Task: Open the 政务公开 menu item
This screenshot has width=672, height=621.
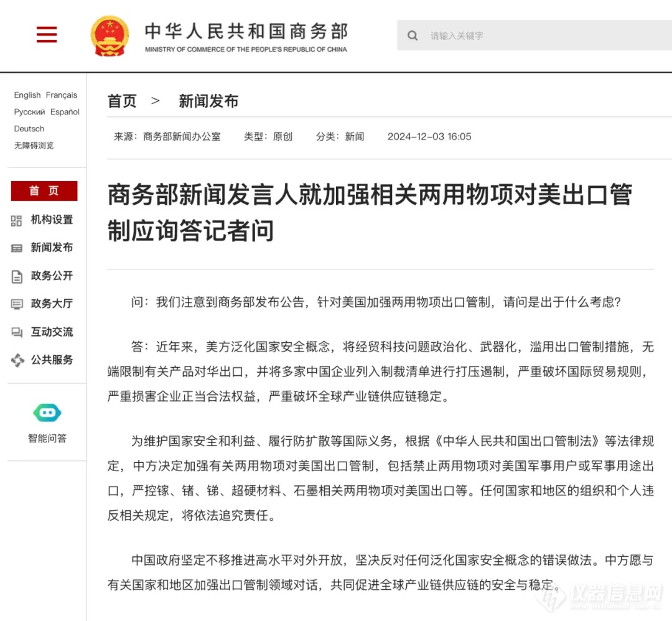Action: click(52, 276)
